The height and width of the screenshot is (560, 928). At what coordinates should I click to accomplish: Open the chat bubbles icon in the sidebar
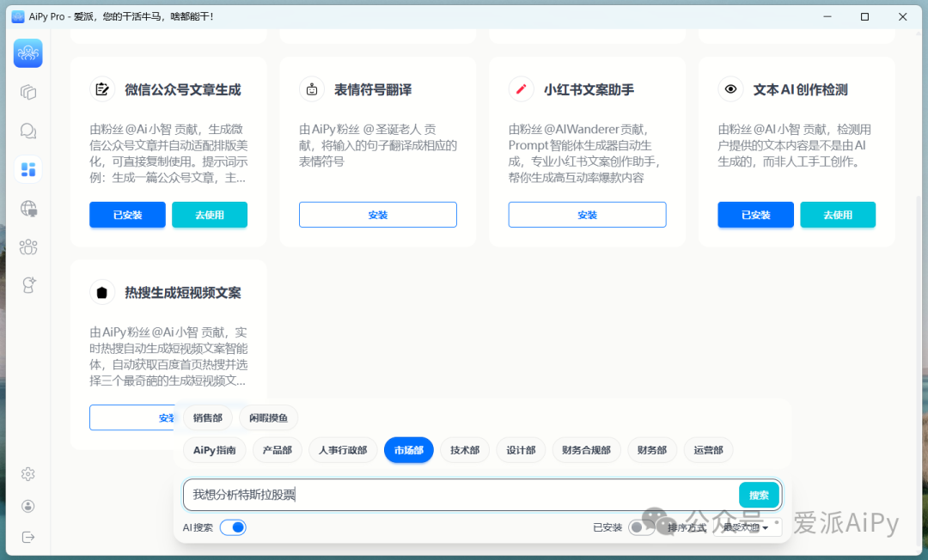coord(27,131)
